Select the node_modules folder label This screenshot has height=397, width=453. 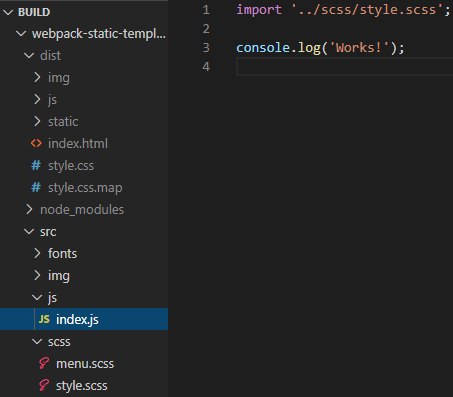click(82, 210)
